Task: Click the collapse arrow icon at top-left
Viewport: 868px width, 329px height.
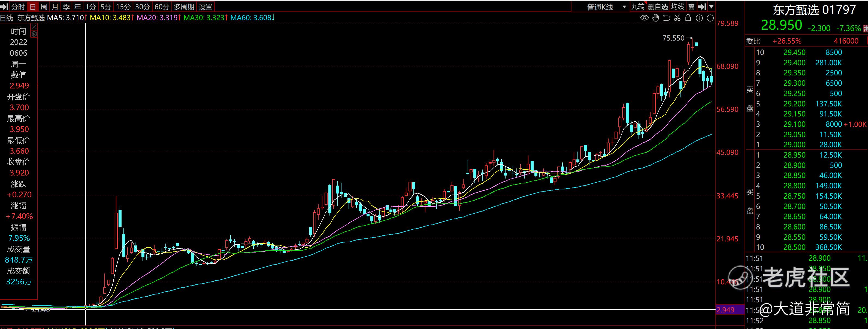Action: click(x=4, y=7)
